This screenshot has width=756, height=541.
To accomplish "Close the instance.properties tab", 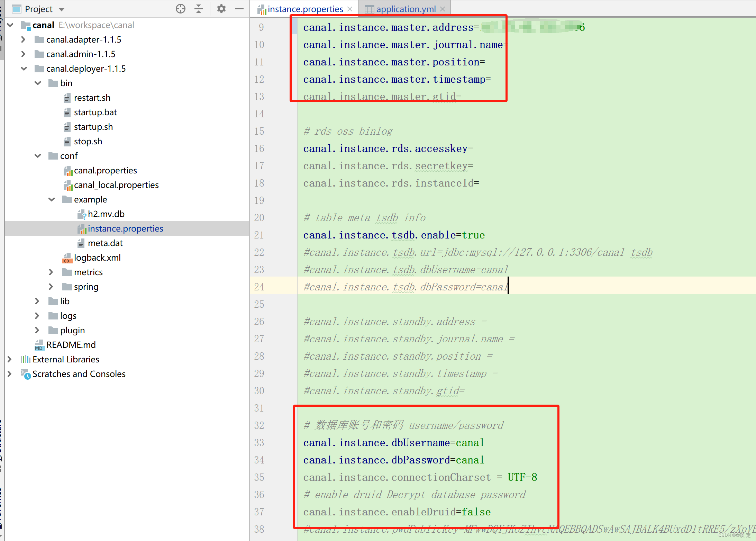I will 350,9.
